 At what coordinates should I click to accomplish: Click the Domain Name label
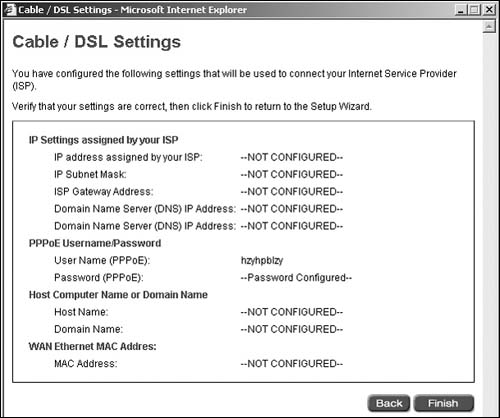coord(88,329)
